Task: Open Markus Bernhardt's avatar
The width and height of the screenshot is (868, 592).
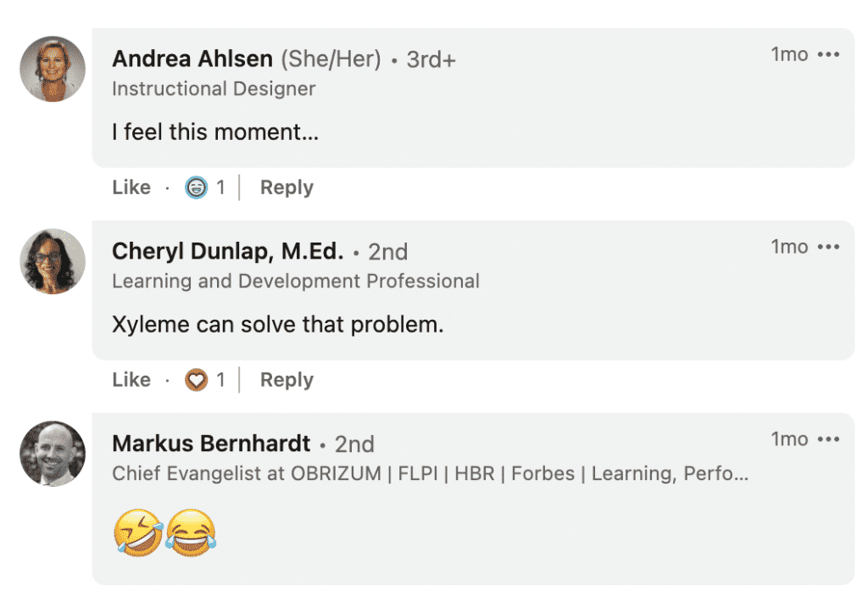Action: [53, 454]
